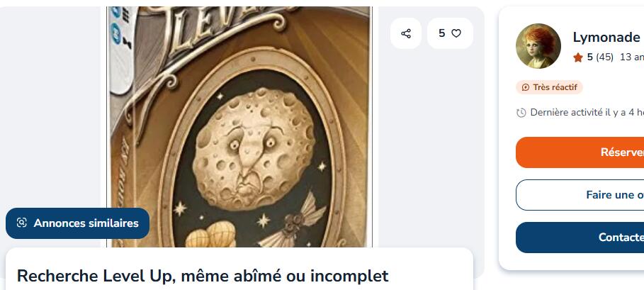644x290 pixels.
Task: Click the Très réactif badge
Action: pos(549,87)
